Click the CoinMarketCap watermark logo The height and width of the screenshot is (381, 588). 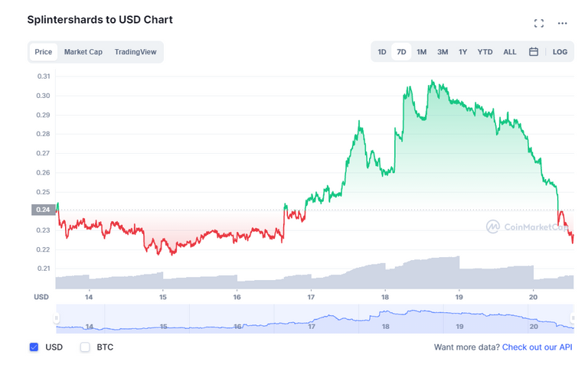[x=528, y=226]
